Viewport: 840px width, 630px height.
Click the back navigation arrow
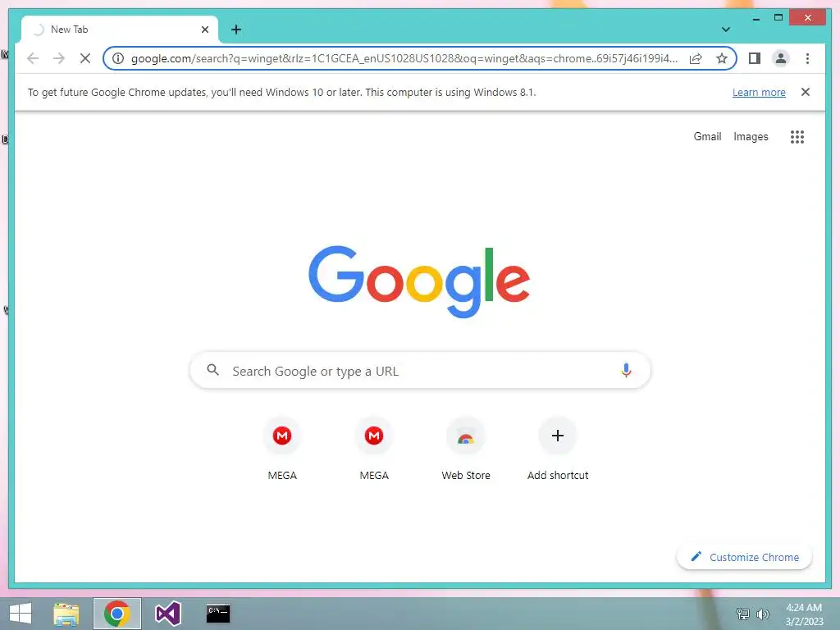coord(33,58)
